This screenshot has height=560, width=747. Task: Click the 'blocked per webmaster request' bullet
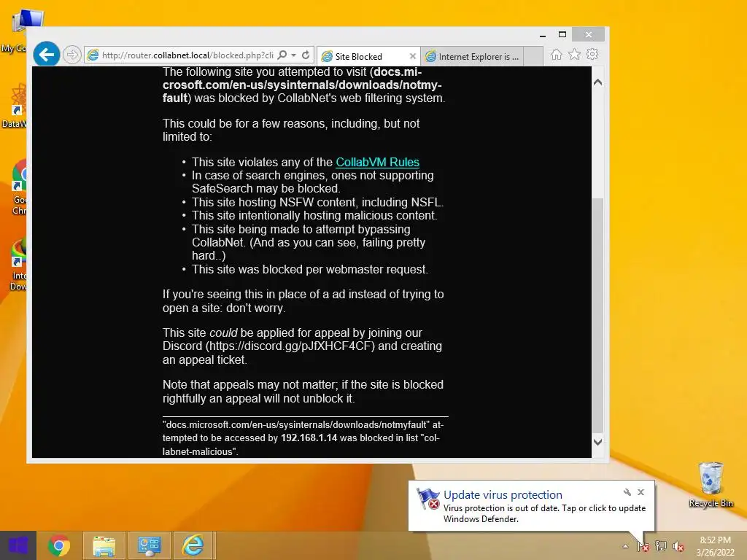tap(309, 269)
